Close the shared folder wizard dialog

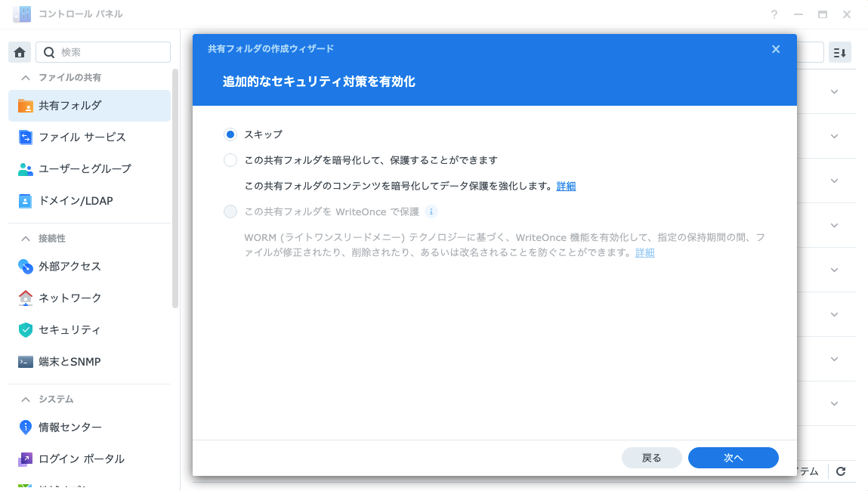[776, 49]
